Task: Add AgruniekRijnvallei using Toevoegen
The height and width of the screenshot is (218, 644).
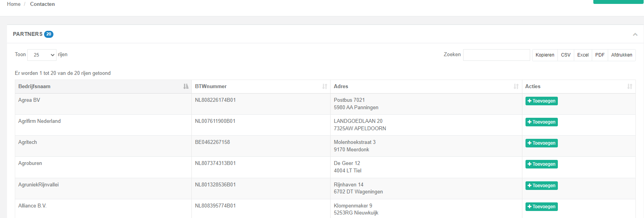Action: (541, 186)
